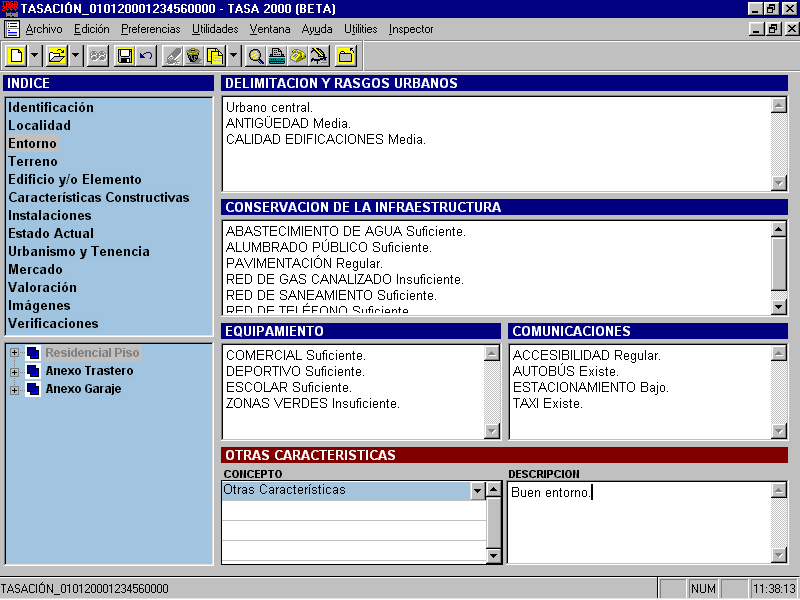The height and width of the screenshot is (600, 800).
Task: Go to Instalaciones in the index
Action: 49,216
